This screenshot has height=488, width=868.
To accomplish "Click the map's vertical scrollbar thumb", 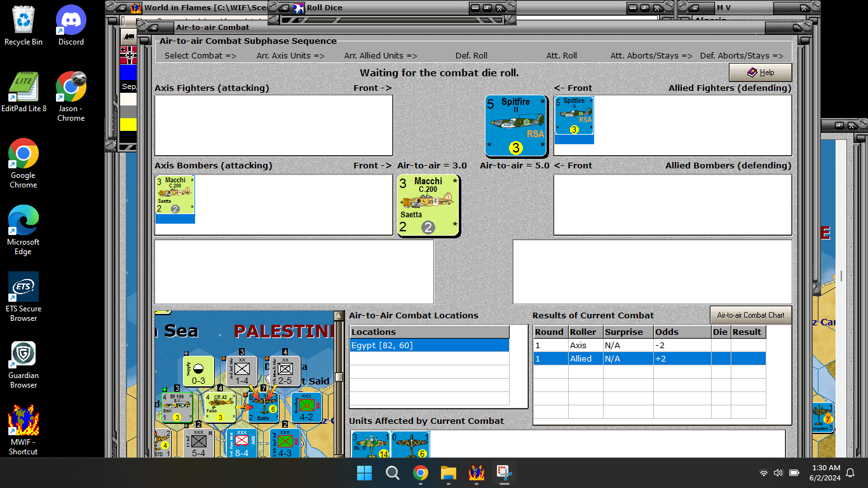I will point(339,377).
